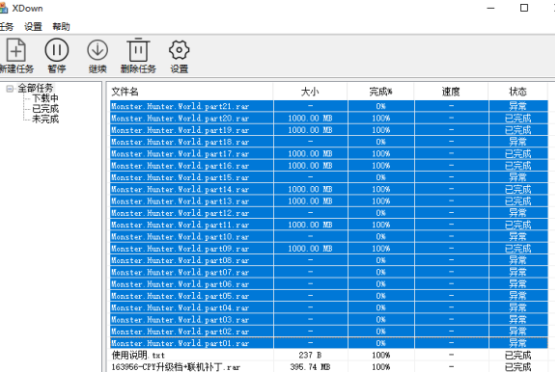Open the gear 设置 toolbar icon

(179, 50)
